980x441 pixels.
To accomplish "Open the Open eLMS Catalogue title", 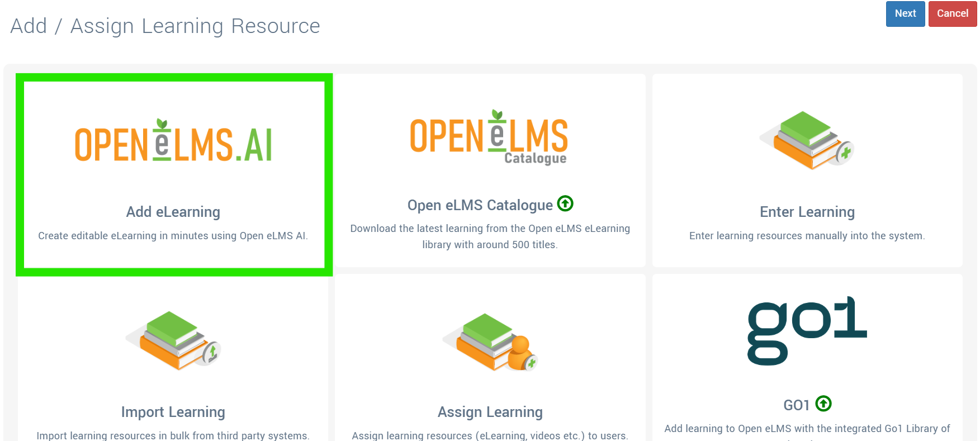I will pyautogui.click(x=480, y=205).
